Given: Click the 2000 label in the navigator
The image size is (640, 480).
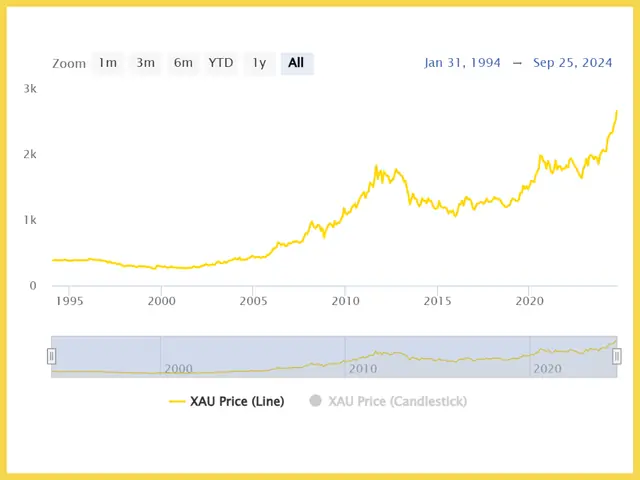Looking at the screenshot, I should (x=178, y=369).
